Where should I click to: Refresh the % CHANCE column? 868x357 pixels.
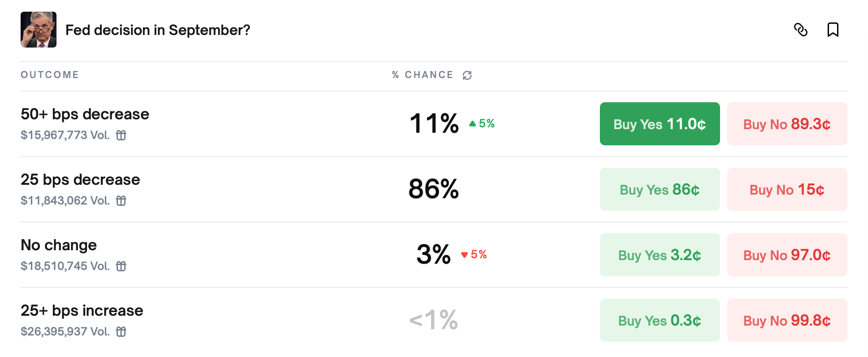[467, 75]
